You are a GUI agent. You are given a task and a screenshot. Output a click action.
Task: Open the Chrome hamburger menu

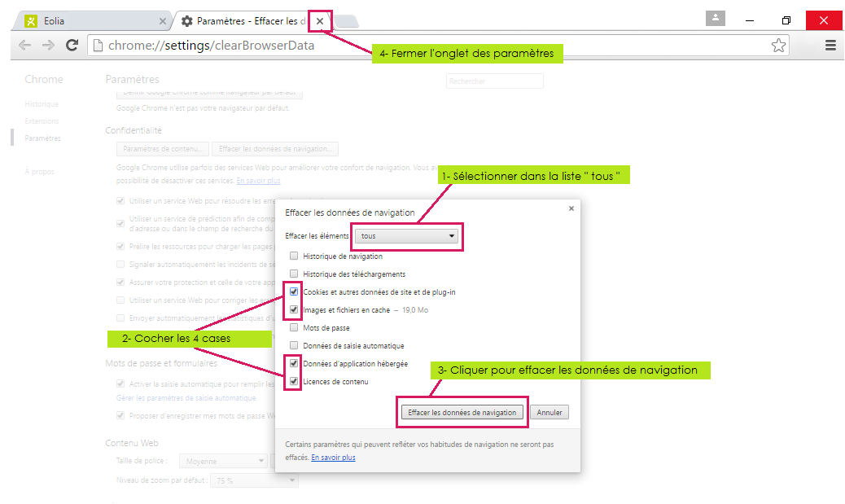pos(830,46)
